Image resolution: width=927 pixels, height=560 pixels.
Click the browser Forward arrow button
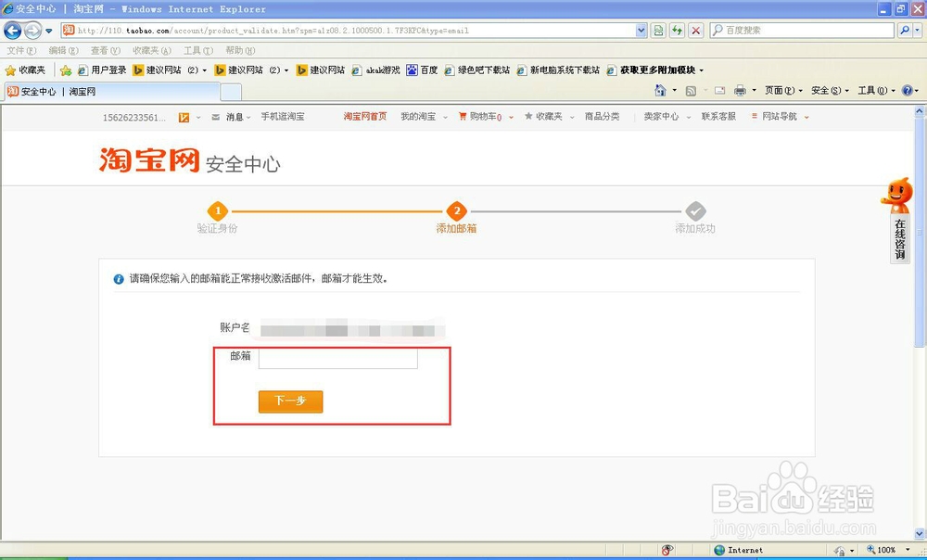[x=33, y=31]
